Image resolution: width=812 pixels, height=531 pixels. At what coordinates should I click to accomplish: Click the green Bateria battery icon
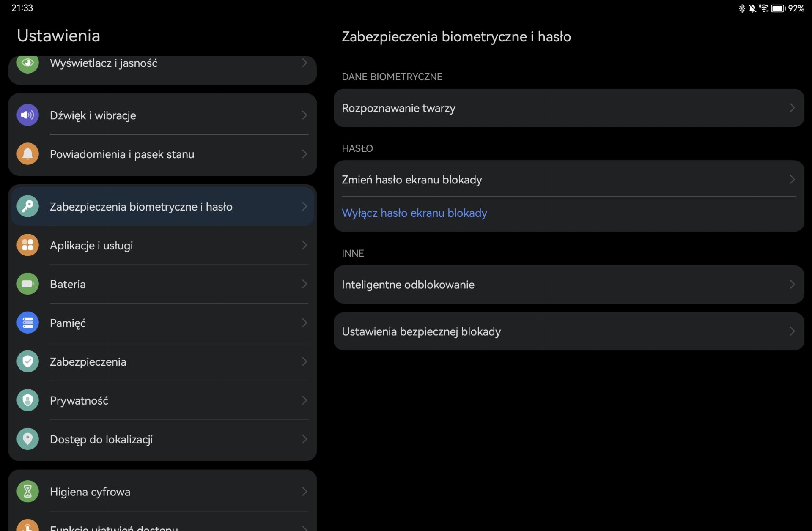(27, 284)
